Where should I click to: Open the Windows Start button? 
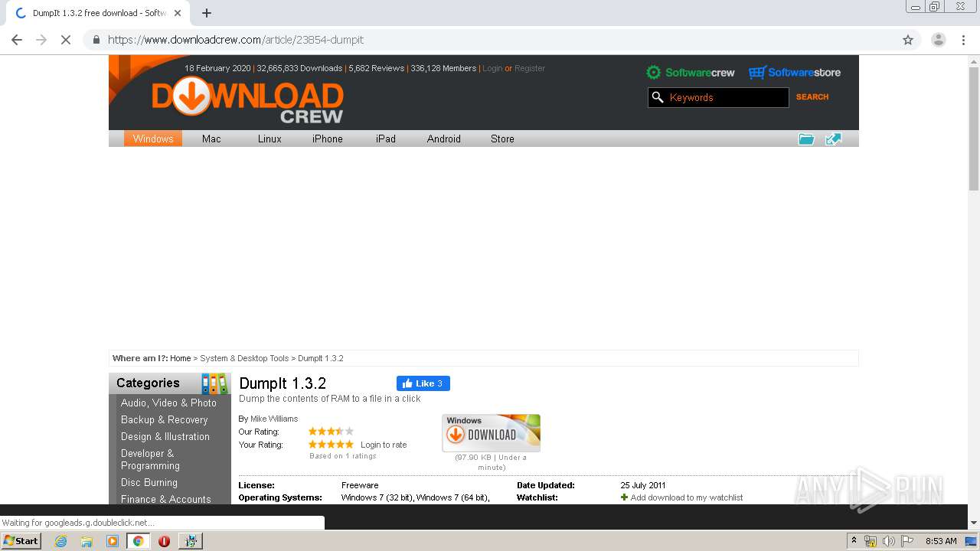point(21,540)
